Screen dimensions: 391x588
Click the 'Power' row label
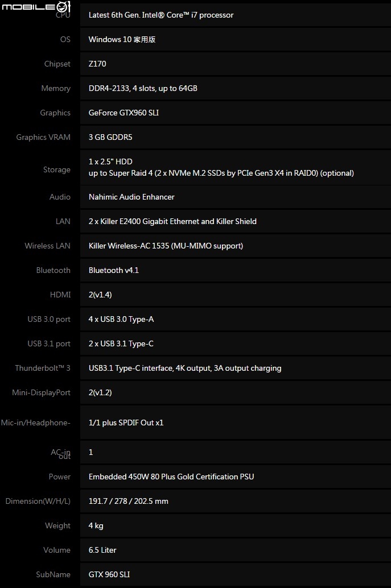(59, 477)
